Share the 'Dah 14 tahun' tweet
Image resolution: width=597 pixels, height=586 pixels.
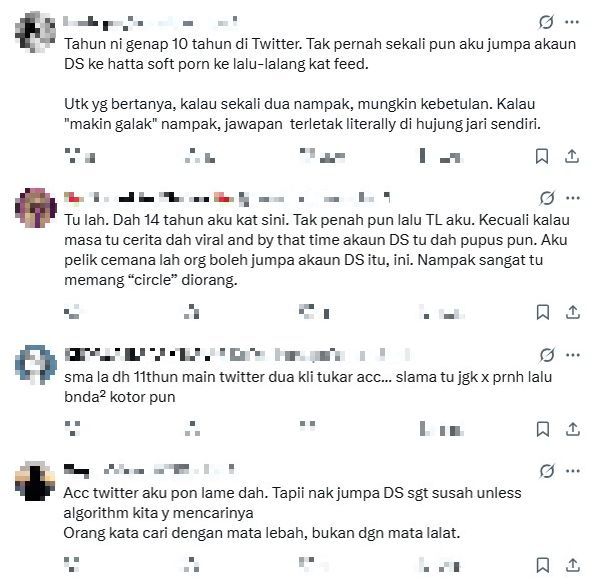573,312
